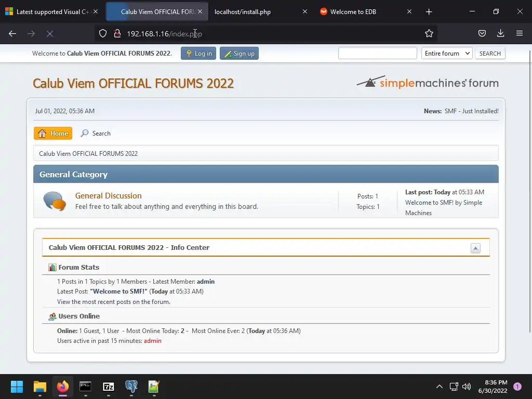Open the General Discussion board link
Image resolution: width=532 pixels, height=399 pixels.
tap(108, 196)
